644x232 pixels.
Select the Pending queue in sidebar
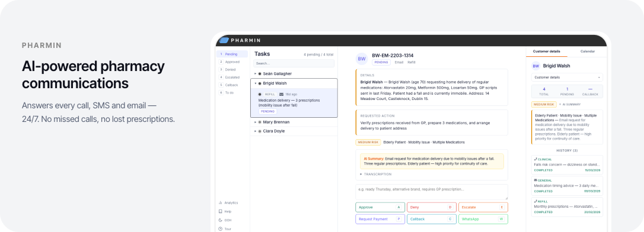pyautogui.click(x=232, y=54)
